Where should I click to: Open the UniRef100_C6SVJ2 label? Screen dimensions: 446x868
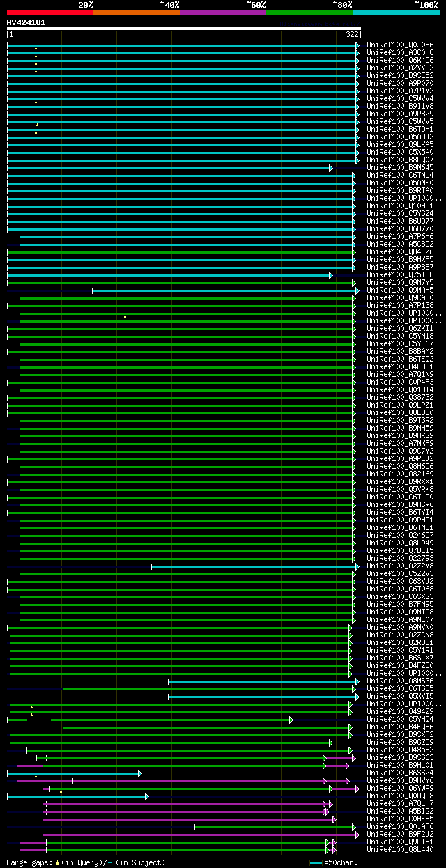pyautogui.click(x=400, y=581)
